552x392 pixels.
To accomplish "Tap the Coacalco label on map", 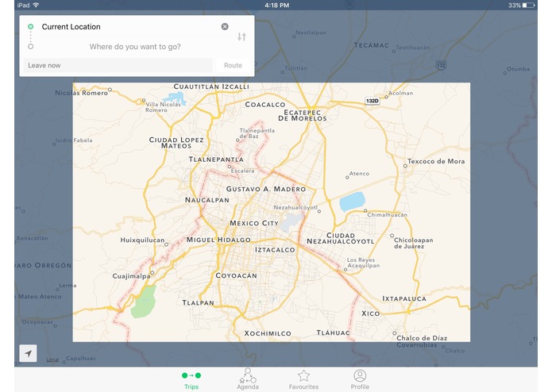I will [265, 105].
